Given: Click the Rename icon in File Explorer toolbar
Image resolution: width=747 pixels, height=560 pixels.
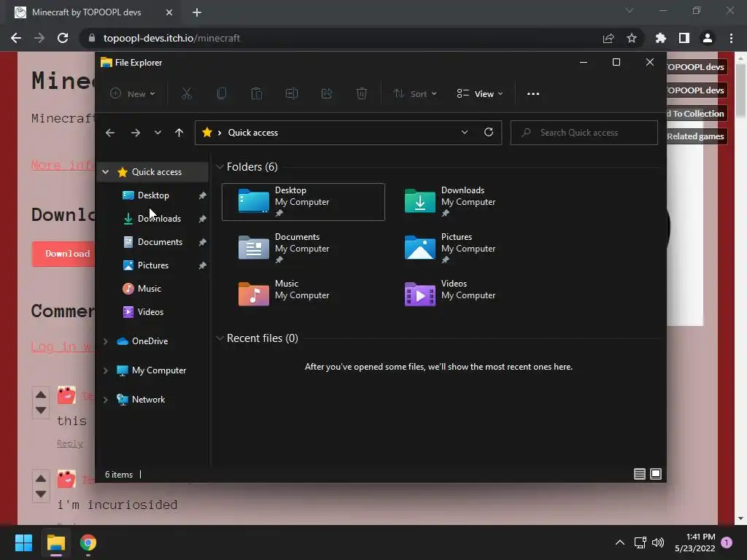Looking at the screenshot, I should coord(292,94).
